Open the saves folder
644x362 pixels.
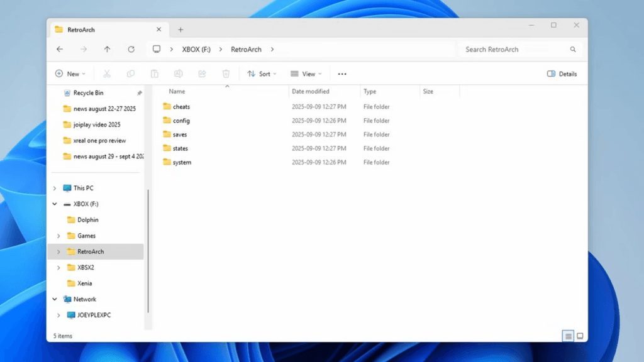[179, 134]
